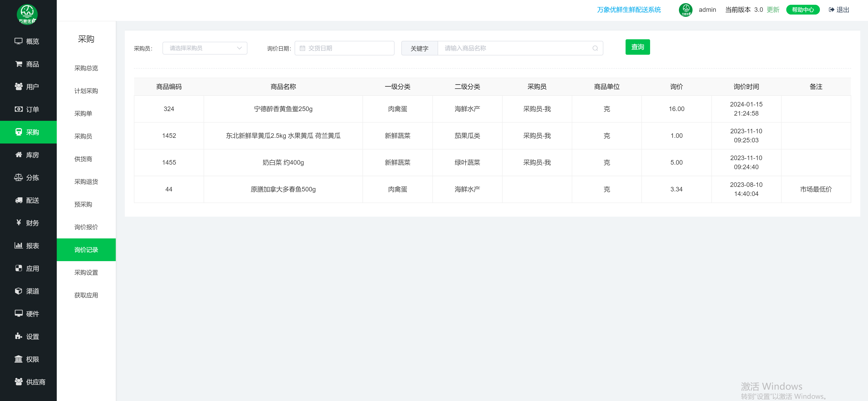This screenshot has width=868, height=401.
Task: Click the 关键字 selector label
Action: coord(419,49)
